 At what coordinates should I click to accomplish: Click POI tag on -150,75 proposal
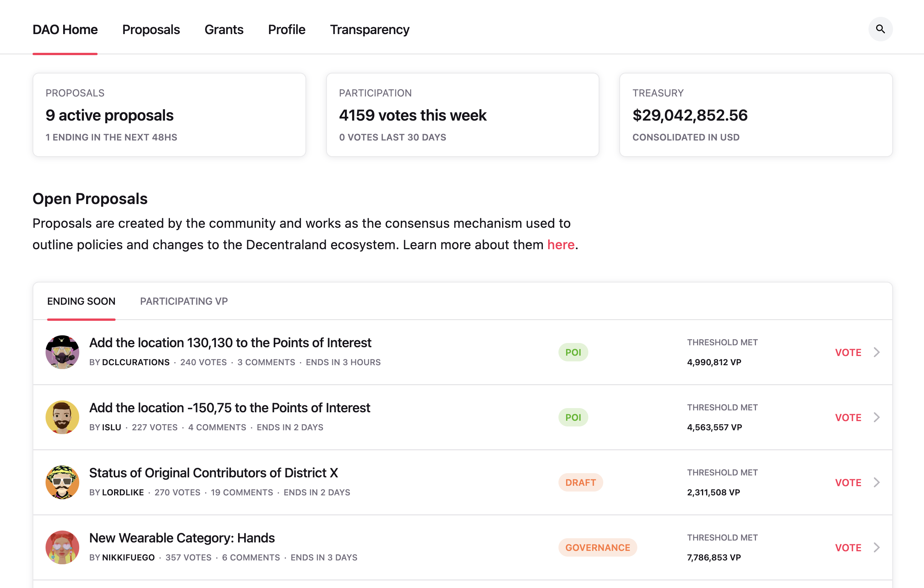click(x=573, y=418)
